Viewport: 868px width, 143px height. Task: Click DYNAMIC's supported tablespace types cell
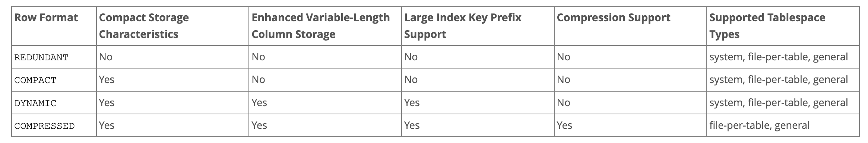click(x=783, y=102)
